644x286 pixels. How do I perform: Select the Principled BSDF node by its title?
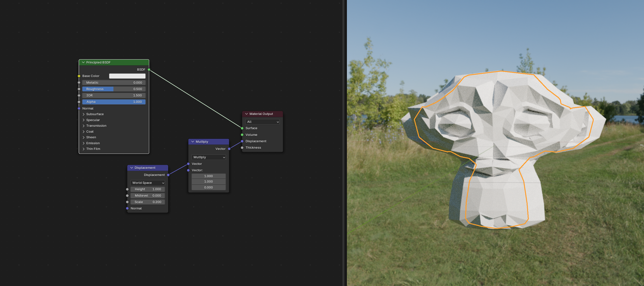[x=98, y=62]
